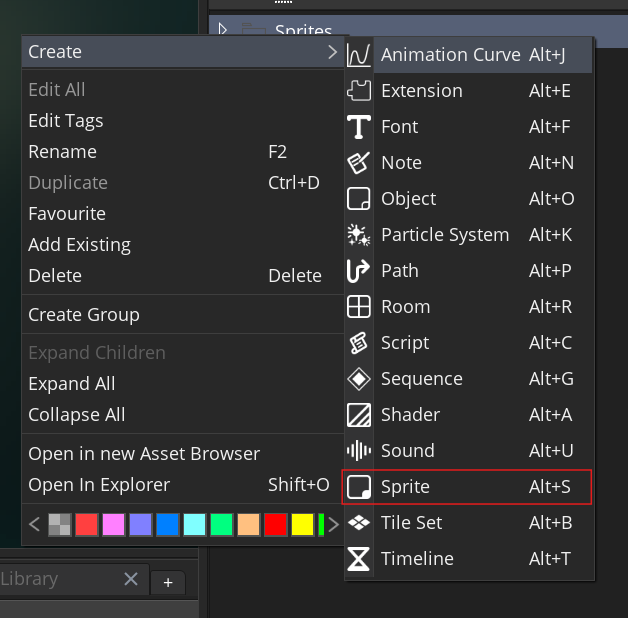Viewport: 628px width, 618px height.
Task: Click the Particle System sparkle icon
Action: pyautogui.click(x=358, y=235)
